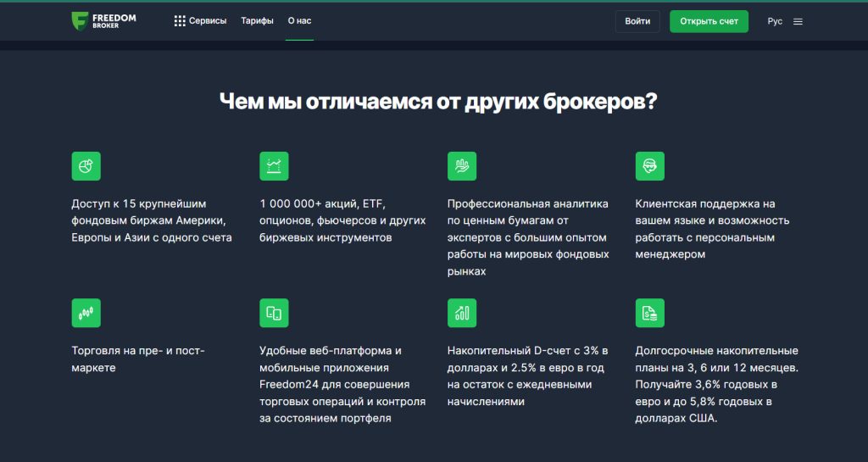Click the bar chart icon for D-счет
868x462 pixels.
click(462, 313)
